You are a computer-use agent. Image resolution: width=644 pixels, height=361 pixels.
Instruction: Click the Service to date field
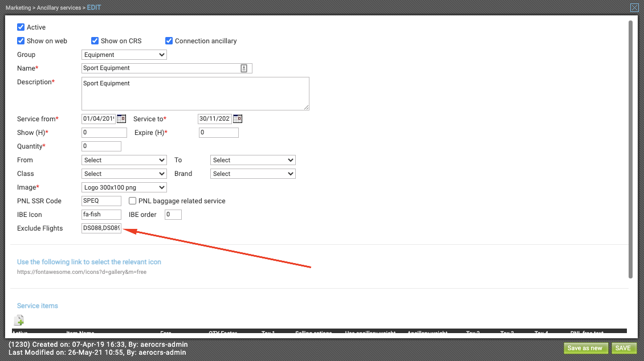[x=215, y=118]
